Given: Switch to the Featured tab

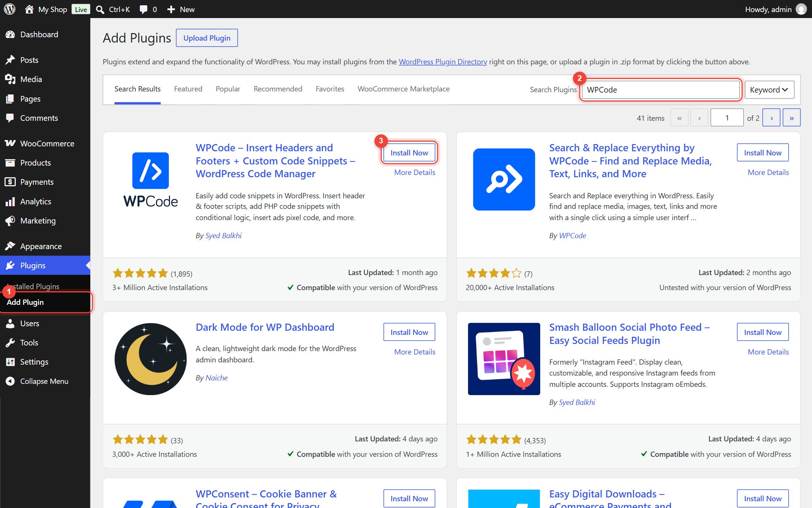Looking at the screenshot, I should coord(188,89).
